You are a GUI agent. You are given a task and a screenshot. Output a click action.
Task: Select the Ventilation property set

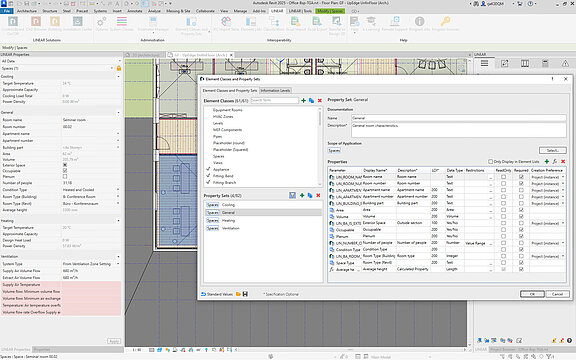[x=263, y=228]
